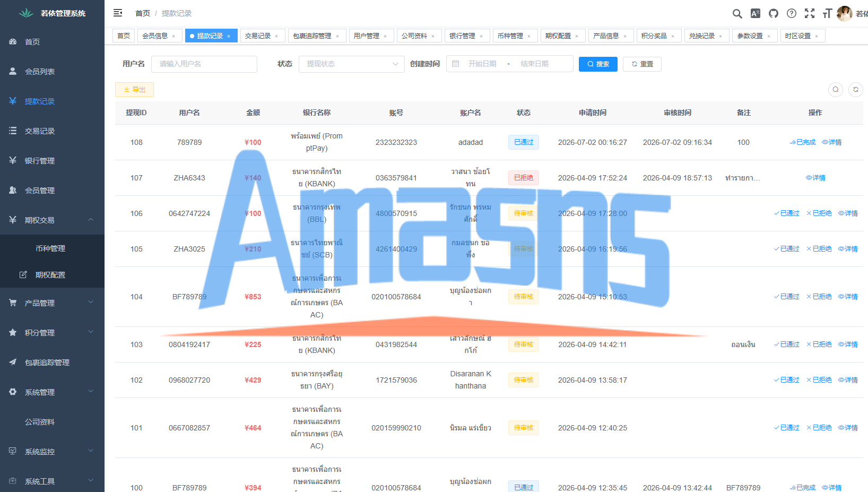
Task: Toggle fullscreen mode icon
Action: point(810,13)
